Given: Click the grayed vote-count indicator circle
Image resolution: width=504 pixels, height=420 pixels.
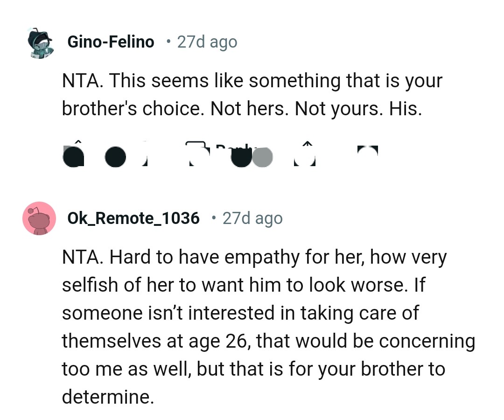Looking at the screenshot, I should tap(263, 156).
